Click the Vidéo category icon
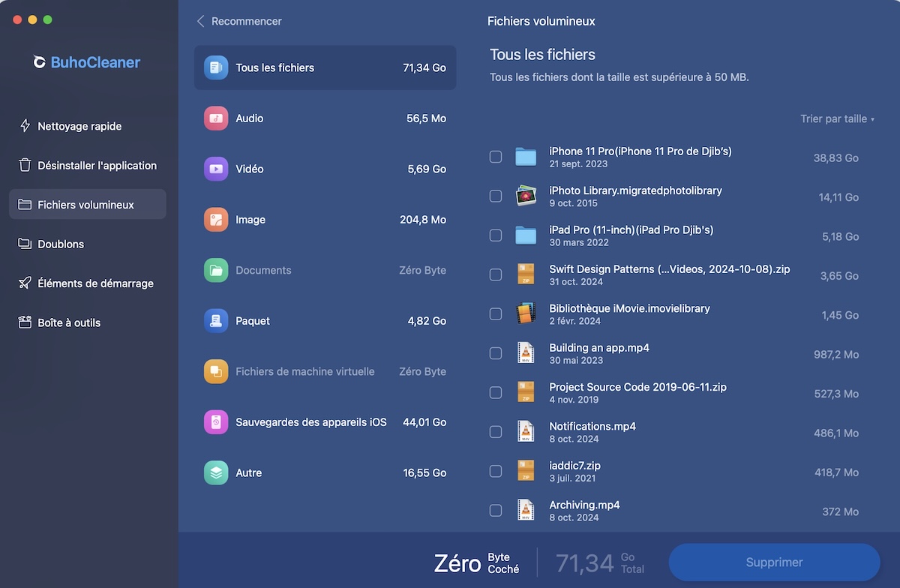The width and height of the screenshot is (900, 588). (216, 169)
